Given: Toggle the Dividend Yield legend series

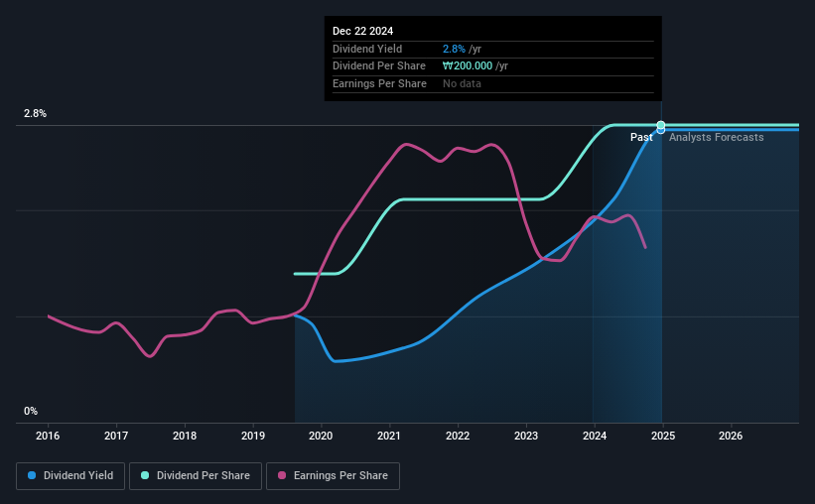Looking at the screenshot, I should 70,475.
